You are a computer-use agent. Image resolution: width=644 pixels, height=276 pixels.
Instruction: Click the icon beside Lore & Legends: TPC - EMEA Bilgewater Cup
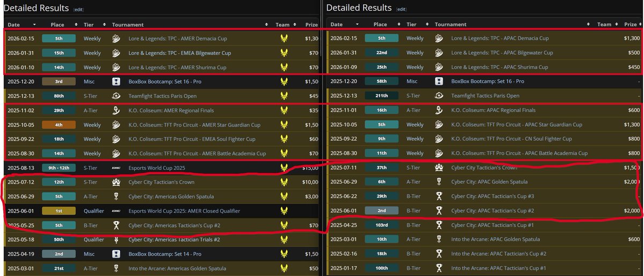pos(116,53)
